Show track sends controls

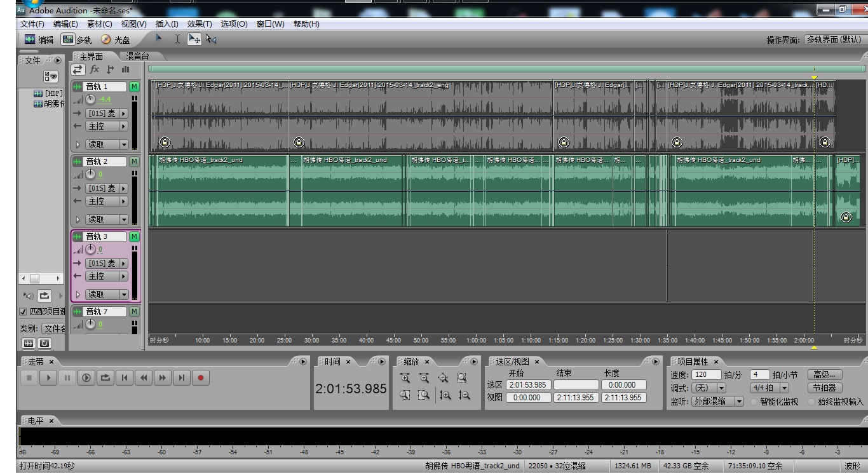(x=110, y=69)
